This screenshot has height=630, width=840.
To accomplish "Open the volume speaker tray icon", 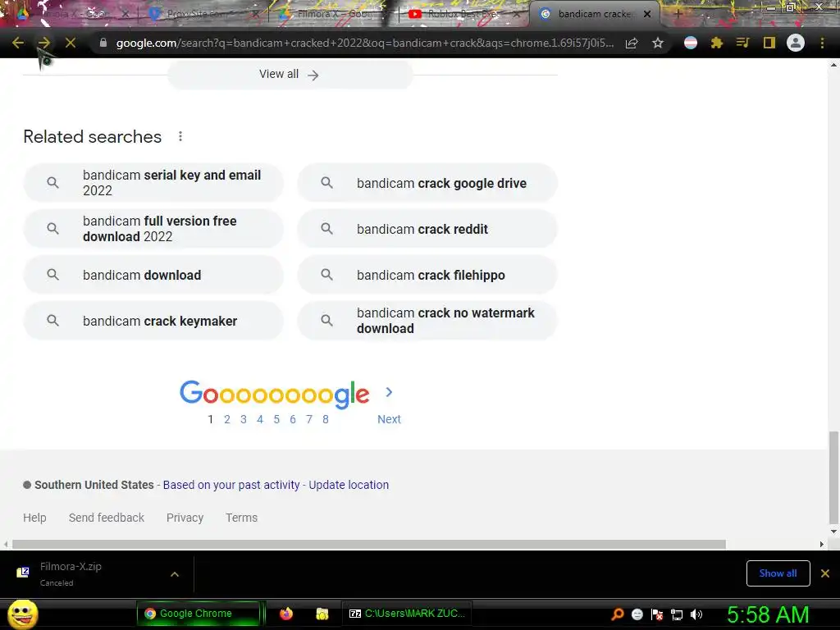I will point(696,614).
